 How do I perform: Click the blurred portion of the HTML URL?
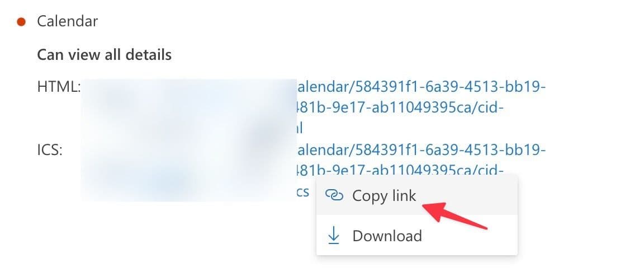pyautogui.click(x=189, y=107)
